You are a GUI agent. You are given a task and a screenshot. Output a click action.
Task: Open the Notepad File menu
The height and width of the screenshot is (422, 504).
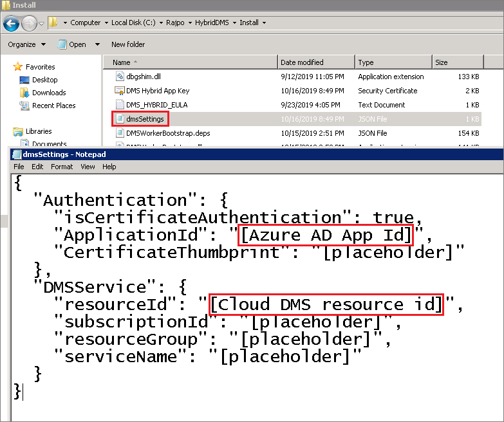(19, 167)
